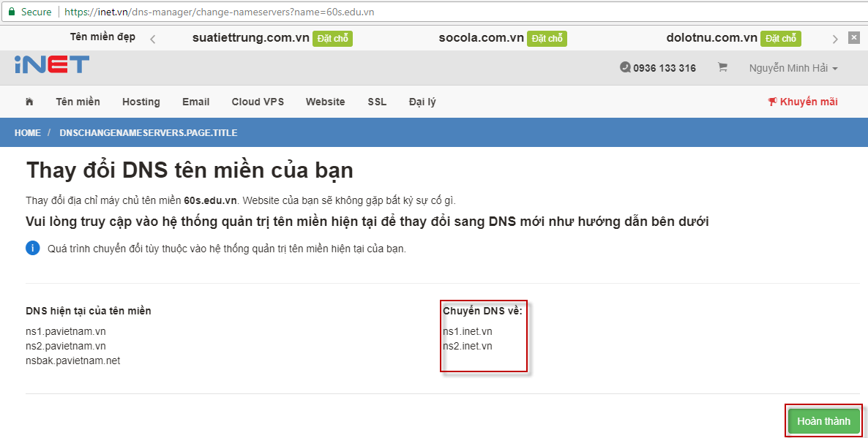
Task: Open the Cloud VPS menu
Action: [258, 102]
